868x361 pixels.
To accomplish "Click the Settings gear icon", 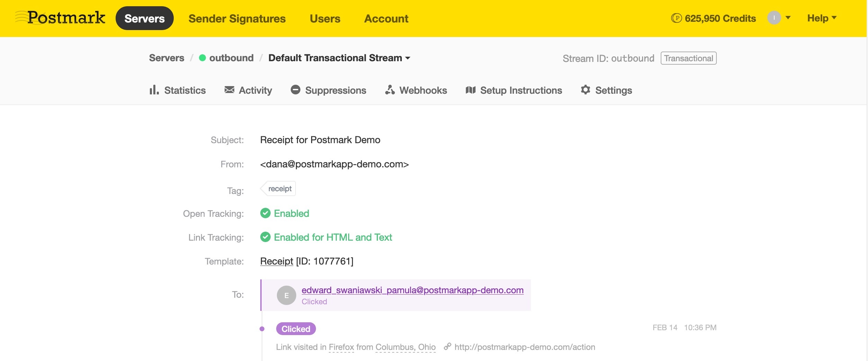I will click(585, 90).
